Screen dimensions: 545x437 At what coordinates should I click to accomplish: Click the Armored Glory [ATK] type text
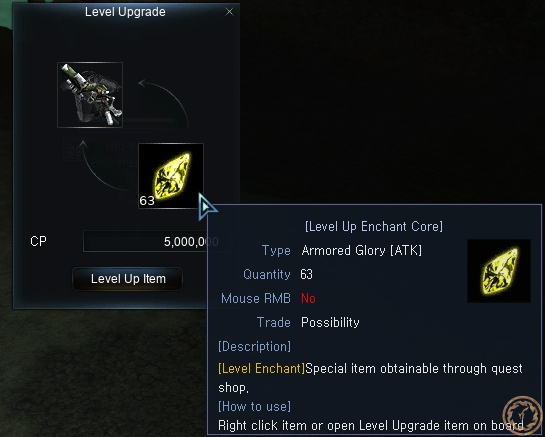click(361, 250)
